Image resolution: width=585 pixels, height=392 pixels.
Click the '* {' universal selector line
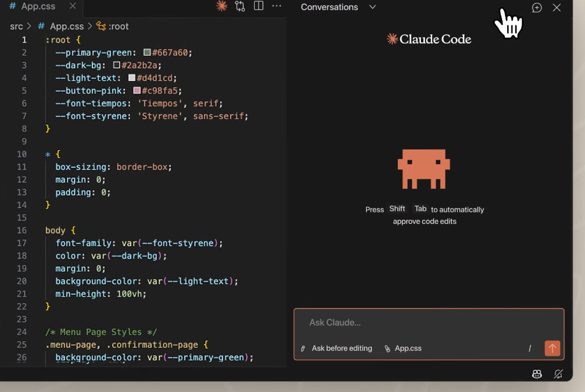[x=52, y=154]
